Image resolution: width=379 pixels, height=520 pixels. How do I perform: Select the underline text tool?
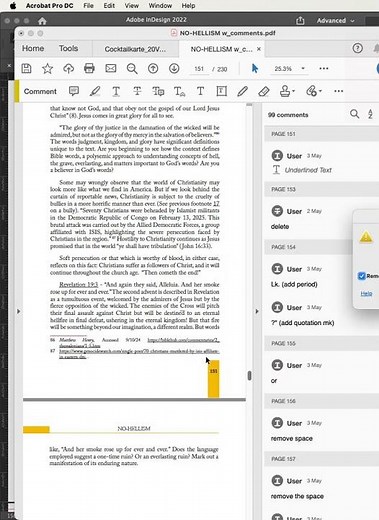116,91
